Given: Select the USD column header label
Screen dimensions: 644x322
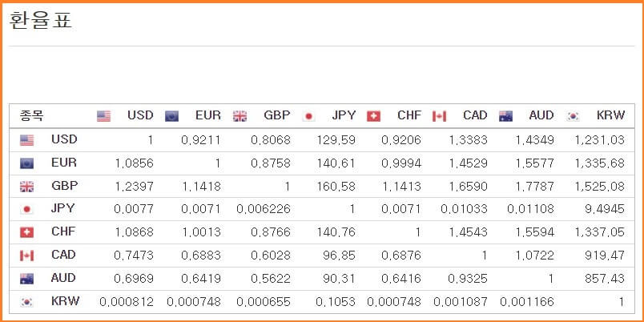Looking at the screenshot, I should tap(140, 115).
